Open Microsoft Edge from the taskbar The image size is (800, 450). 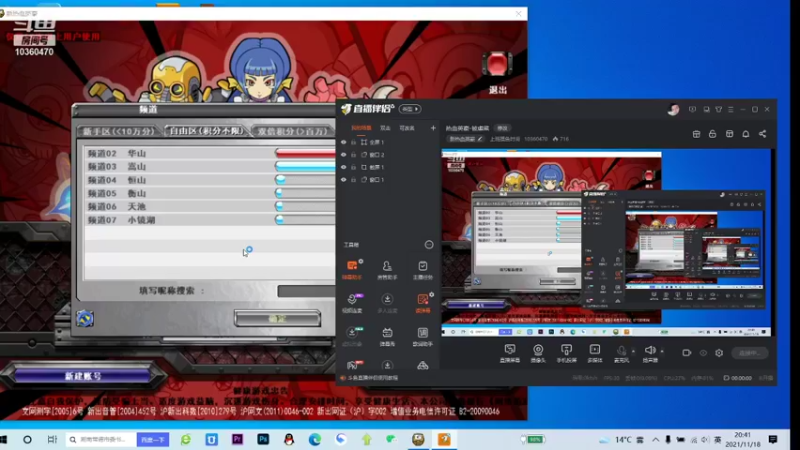pos(315,439)
